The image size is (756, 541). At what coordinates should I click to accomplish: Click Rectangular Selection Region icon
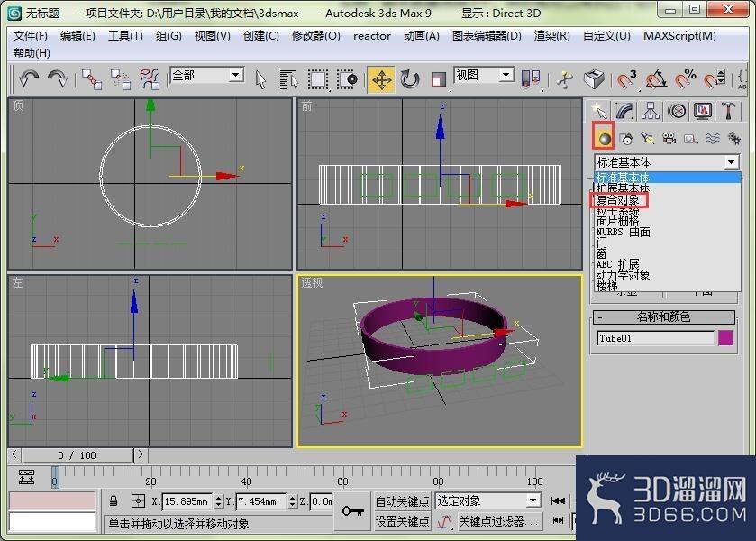click(x=318, y=79)
